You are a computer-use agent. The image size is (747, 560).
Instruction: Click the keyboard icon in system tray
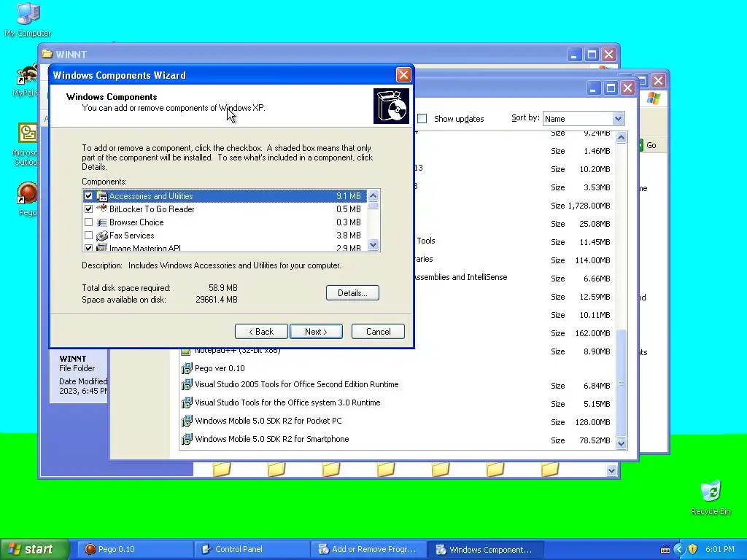point(665,550)
